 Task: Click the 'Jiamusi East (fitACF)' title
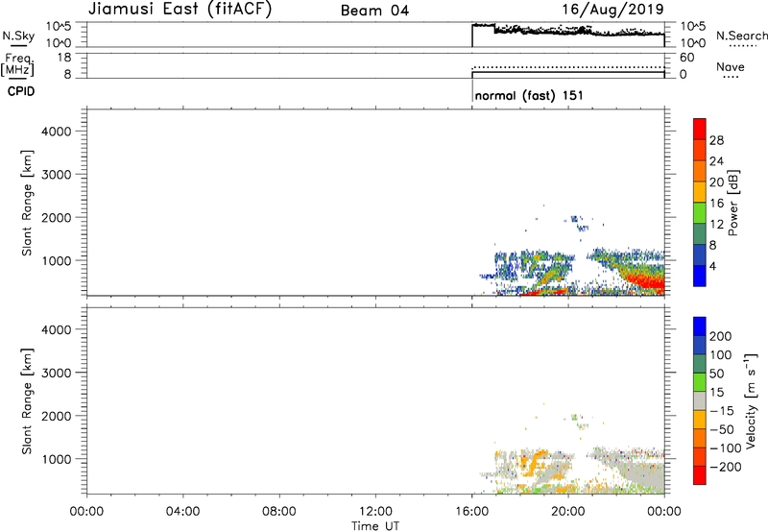tap(180, 10)
